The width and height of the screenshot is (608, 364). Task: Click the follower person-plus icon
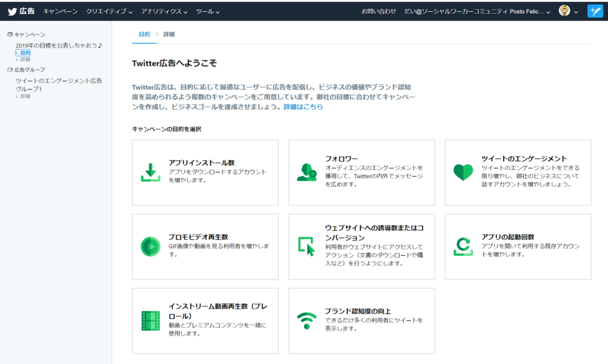tap(307, 172)
